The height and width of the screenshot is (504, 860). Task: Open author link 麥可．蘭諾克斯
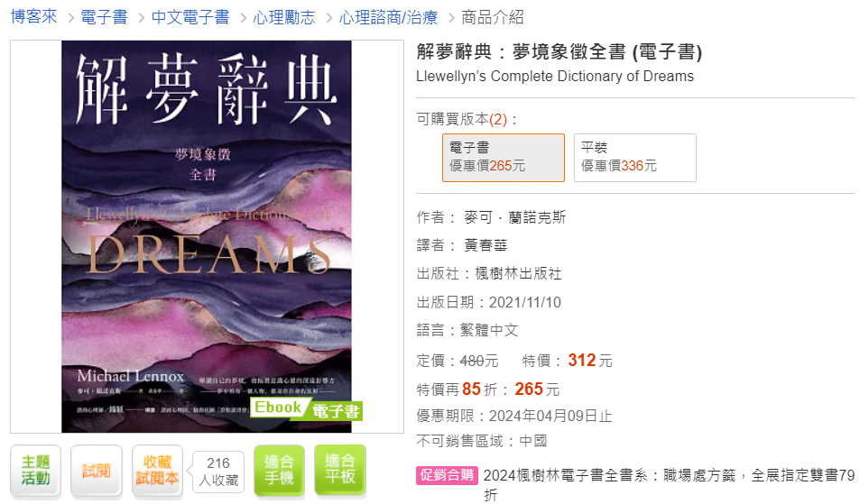(515, 217)
